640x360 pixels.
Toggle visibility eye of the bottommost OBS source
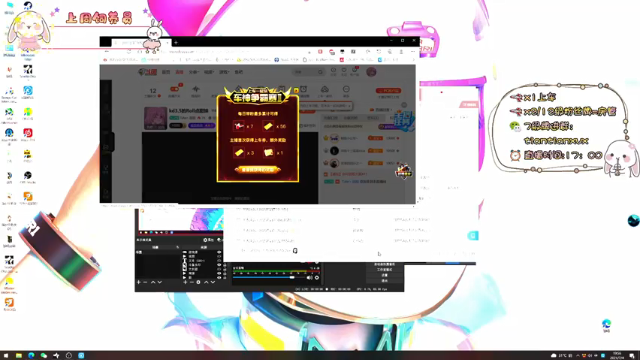[219, 277]
